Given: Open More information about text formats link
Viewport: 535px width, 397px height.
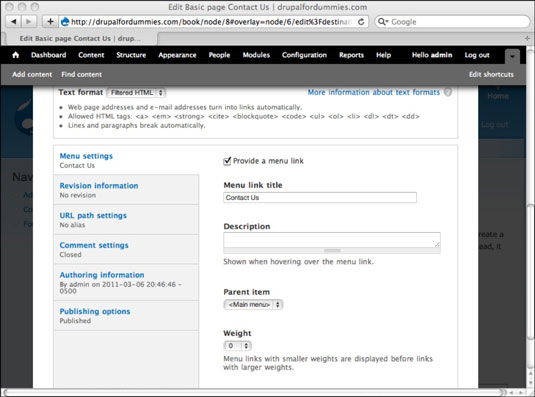Looking at the screenshot, I should [374, 92].
